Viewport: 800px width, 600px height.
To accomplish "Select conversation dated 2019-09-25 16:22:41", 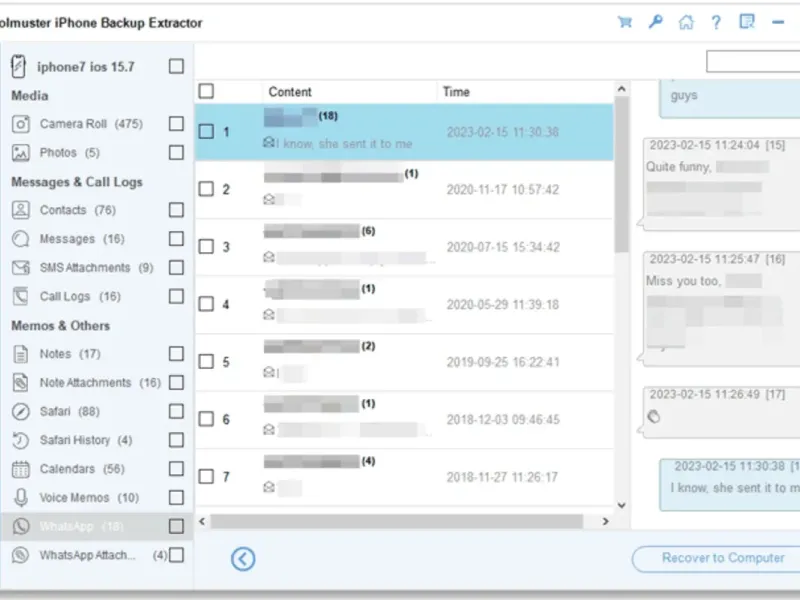I will [404, 362].
